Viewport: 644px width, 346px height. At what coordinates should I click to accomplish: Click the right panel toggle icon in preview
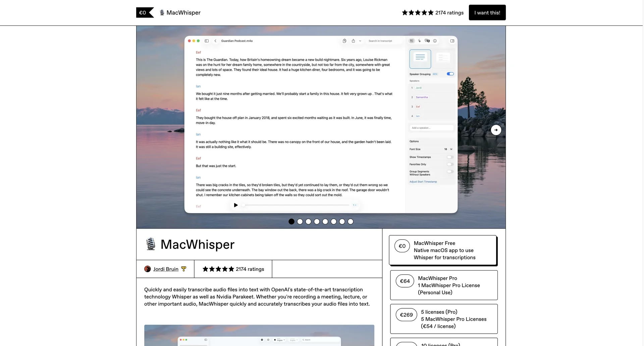pos(452,41)
